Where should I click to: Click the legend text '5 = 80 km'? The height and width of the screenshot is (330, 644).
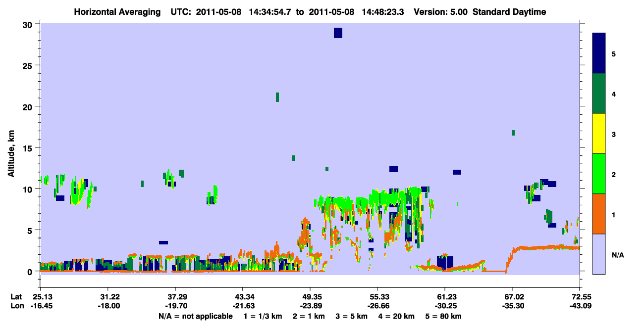(x=443, y=316)
